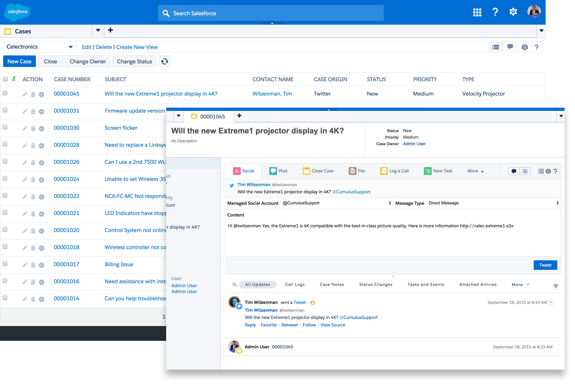Expand the More actions dropdown in publisher

[475, 171]
